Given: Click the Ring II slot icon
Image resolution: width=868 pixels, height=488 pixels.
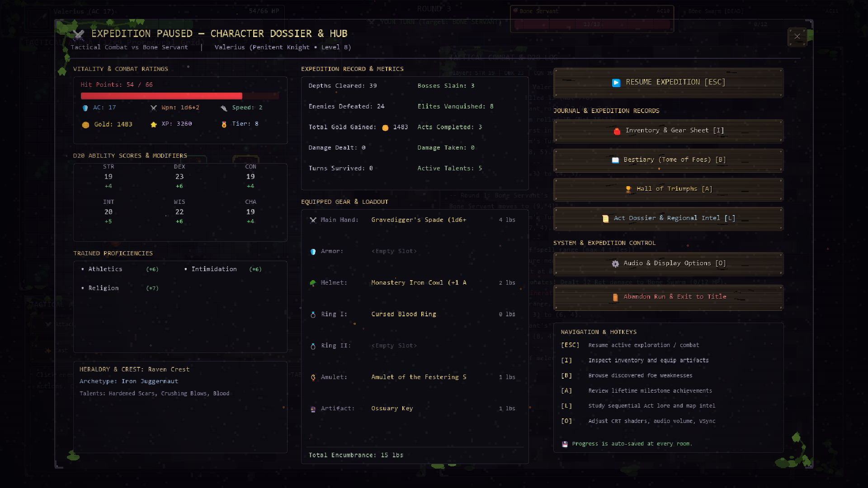Looking at the screenshot, I should (313, 346).
